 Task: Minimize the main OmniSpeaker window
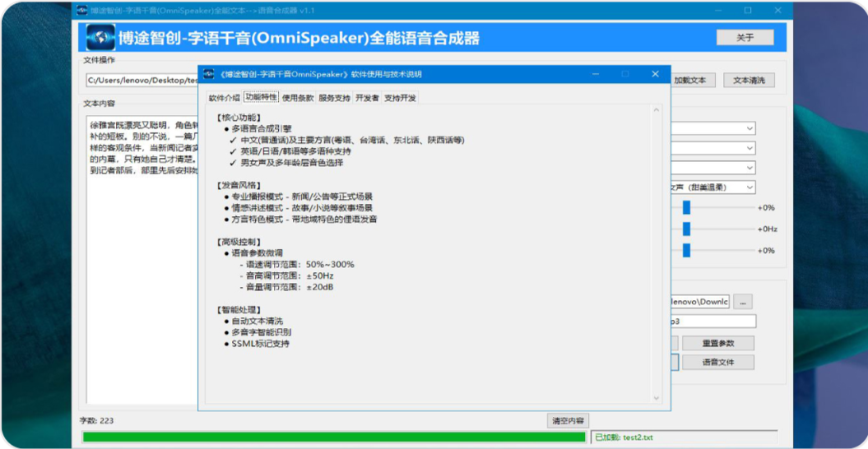718,10
